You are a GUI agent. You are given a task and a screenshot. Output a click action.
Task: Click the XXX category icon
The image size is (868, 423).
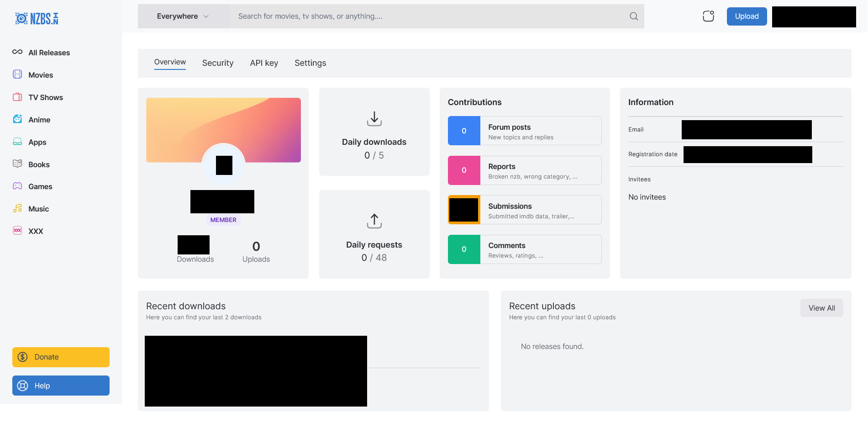tap(17, 231)
